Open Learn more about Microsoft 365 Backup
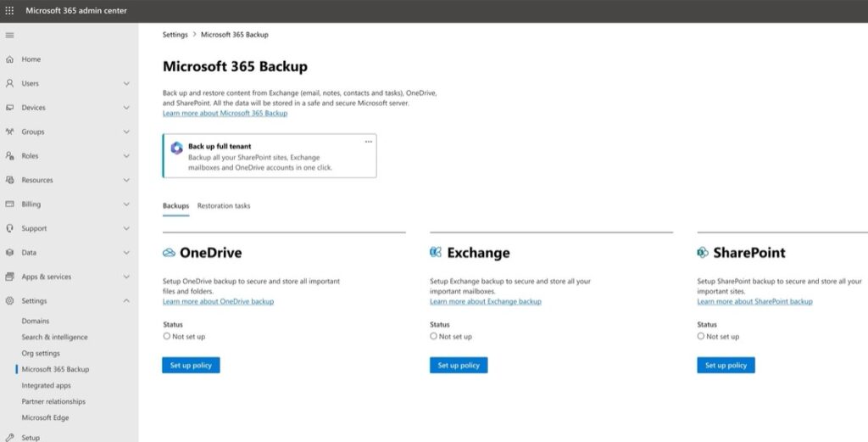The width and height of the screenshot is (868, 442). pos(225,113)
